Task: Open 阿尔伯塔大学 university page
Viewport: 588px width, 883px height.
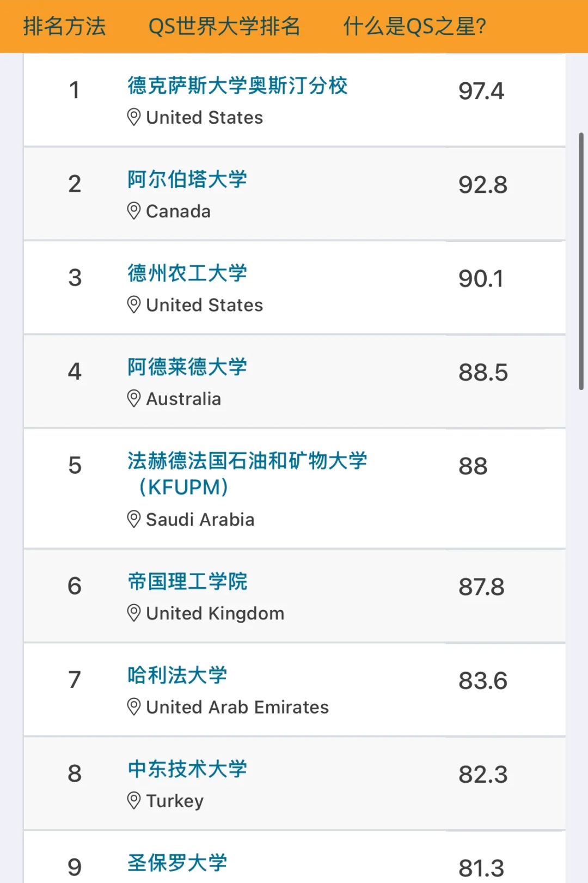Action: pos(187,179)
